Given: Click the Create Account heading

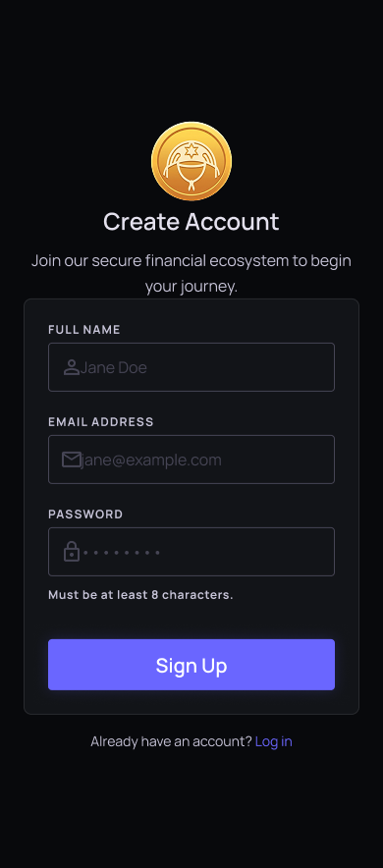Looking at the screenshot, I should pos(191,222).
